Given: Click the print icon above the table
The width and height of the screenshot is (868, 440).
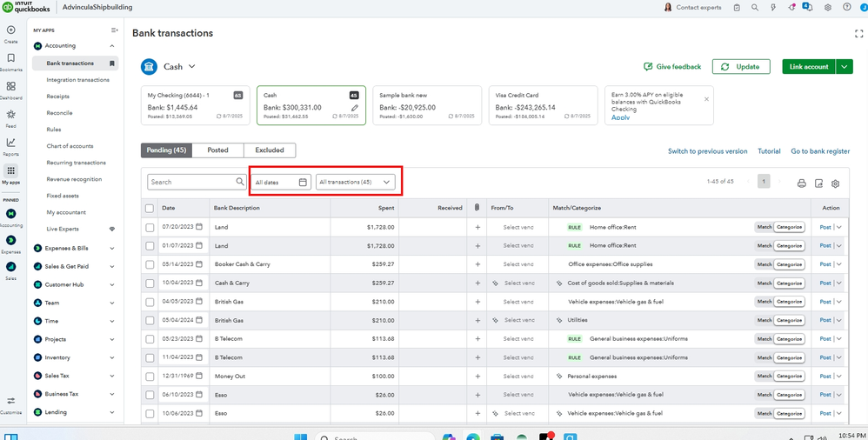Looking at the screenshot, I should point(801,183).
